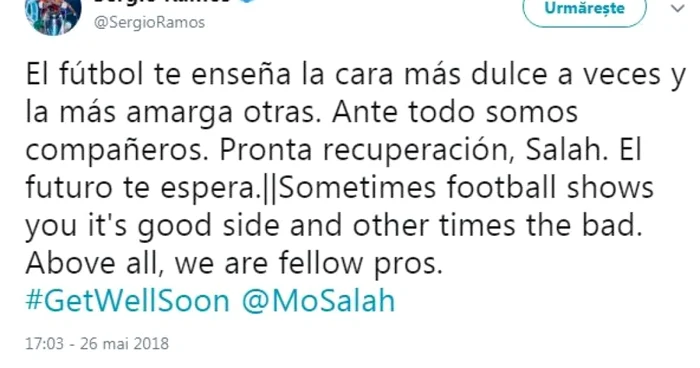
Task: Open the tweet timestamp 17:03 - 26 mai 2018
Action: (97, 343)
